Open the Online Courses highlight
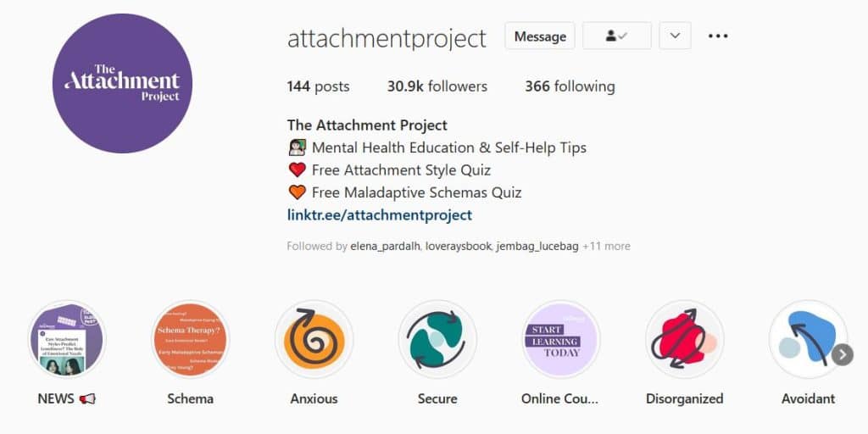 coord(561,339)
